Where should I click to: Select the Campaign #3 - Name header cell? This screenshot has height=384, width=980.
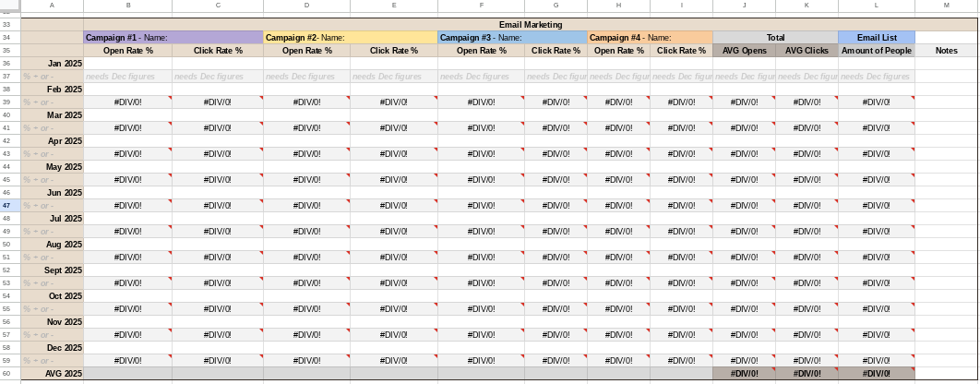click(x=512, y=38)
